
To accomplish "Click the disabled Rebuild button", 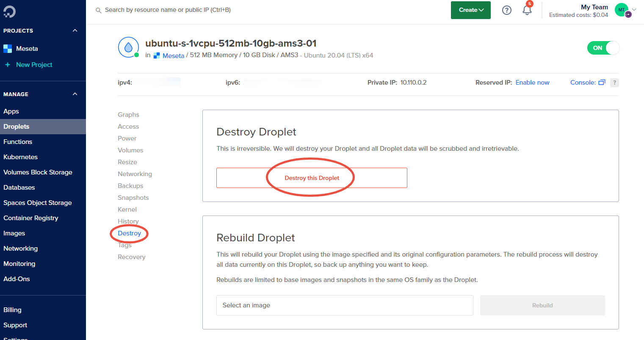I will pos(542,305).
